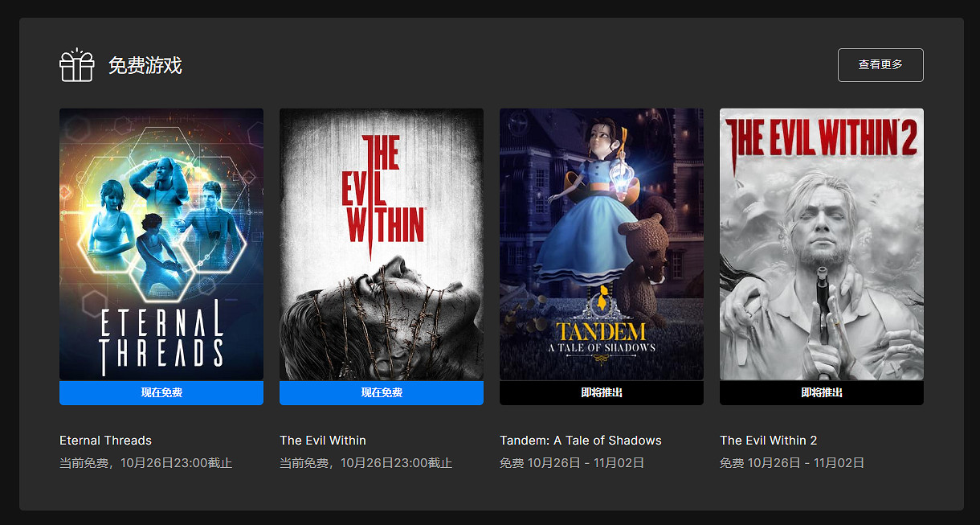Open The Evil Within 2 title link
Screen dimensions: 980x525
pos(768,441)
